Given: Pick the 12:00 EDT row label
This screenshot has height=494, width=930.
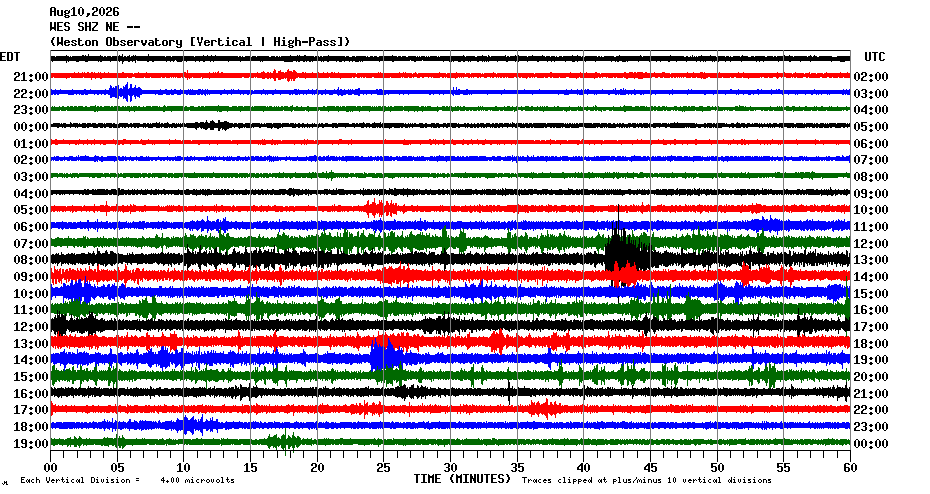Looking at the screenshot, I should (31, 327).
